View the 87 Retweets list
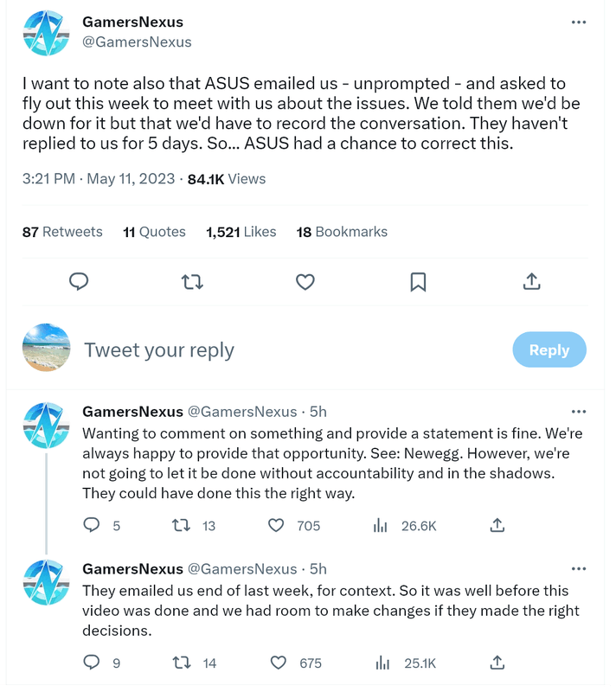This screenshot has height=692, width=616. coord(62,232)
